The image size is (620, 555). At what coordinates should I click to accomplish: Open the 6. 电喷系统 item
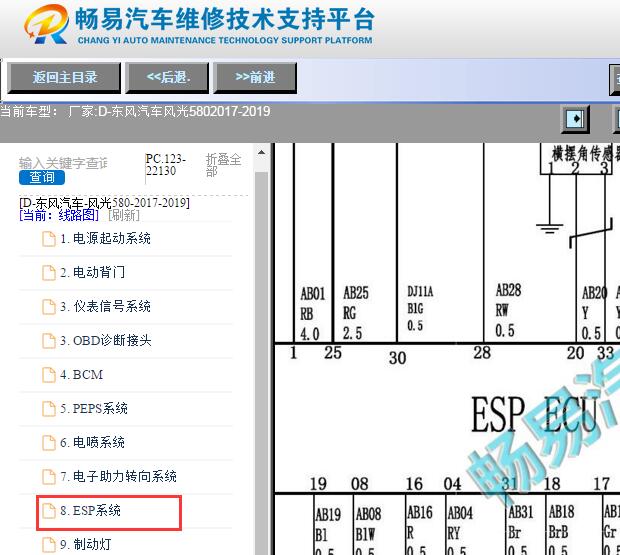(x=93, y=443)
